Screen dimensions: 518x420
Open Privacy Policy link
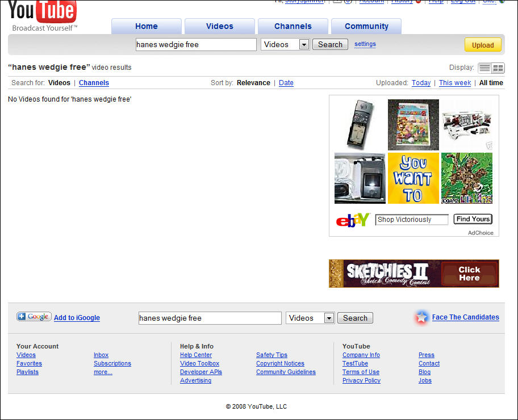point(361,381)
